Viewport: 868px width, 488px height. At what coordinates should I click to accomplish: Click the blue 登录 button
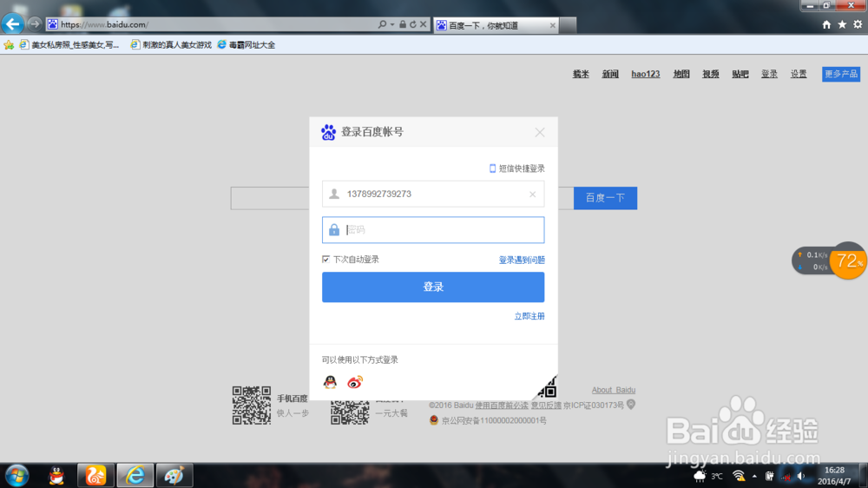click(x=433, y=287)
